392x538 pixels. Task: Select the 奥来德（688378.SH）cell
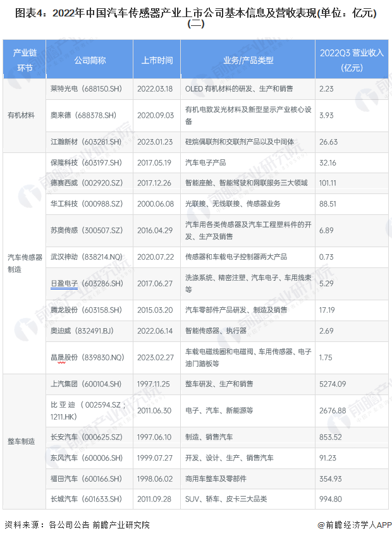[x=90, y=116]
